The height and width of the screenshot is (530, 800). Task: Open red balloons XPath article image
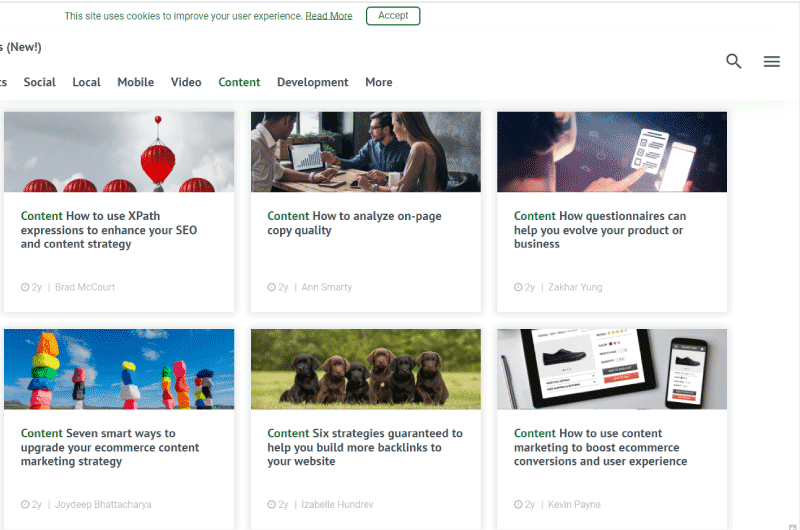point(119,152)
